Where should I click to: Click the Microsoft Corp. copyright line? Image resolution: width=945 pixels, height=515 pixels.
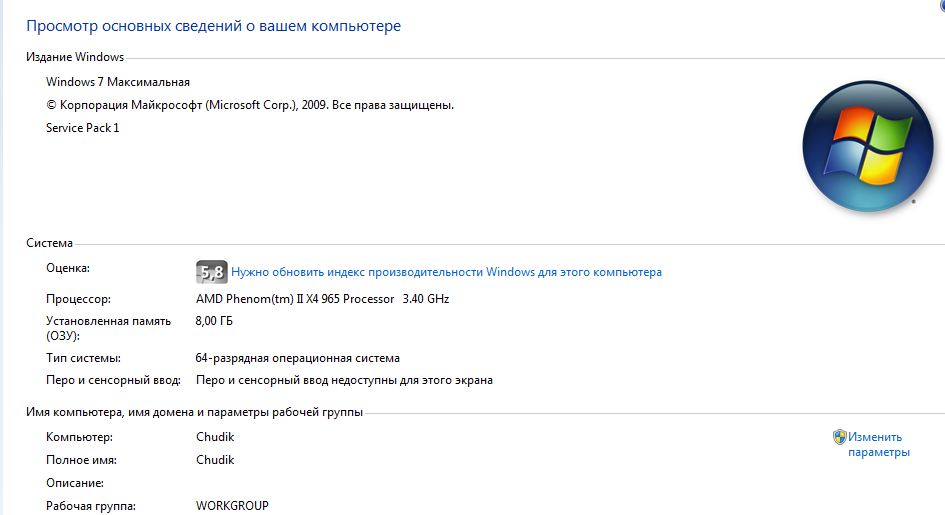tap(250, 105)
